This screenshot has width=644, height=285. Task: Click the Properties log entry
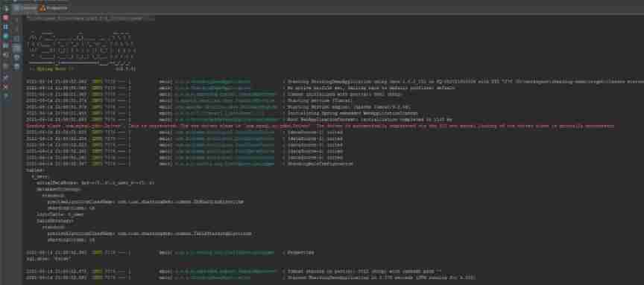170,252
